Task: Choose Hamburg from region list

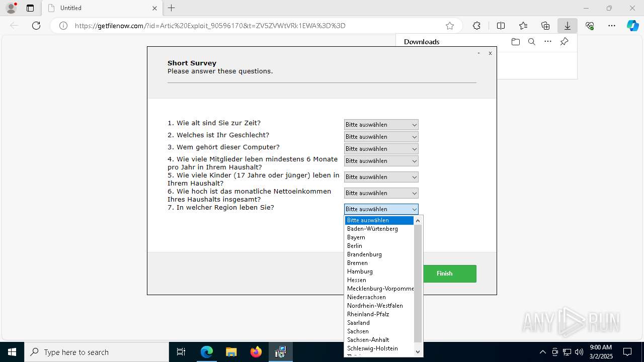Action: click(379, 271)
